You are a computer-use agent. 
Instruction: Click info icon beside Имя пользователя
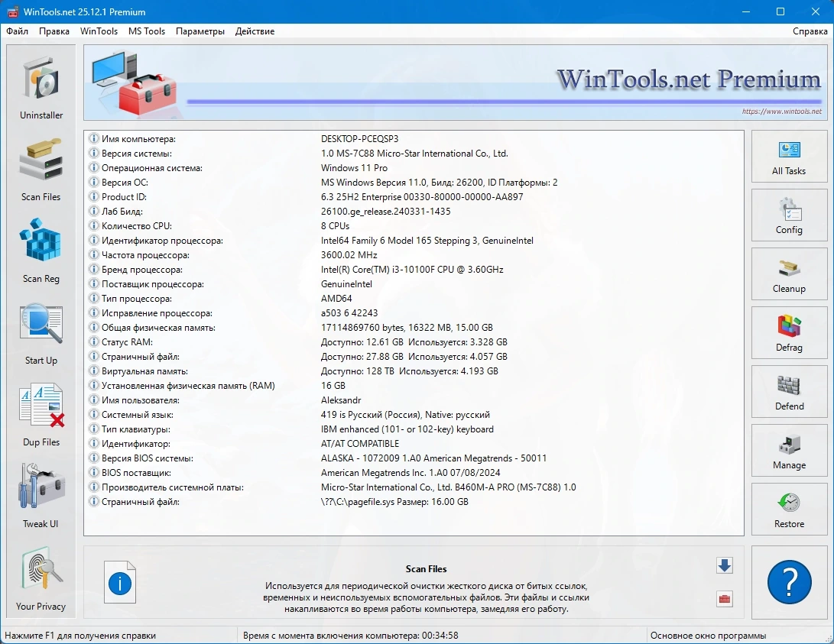tap(93, 400)
